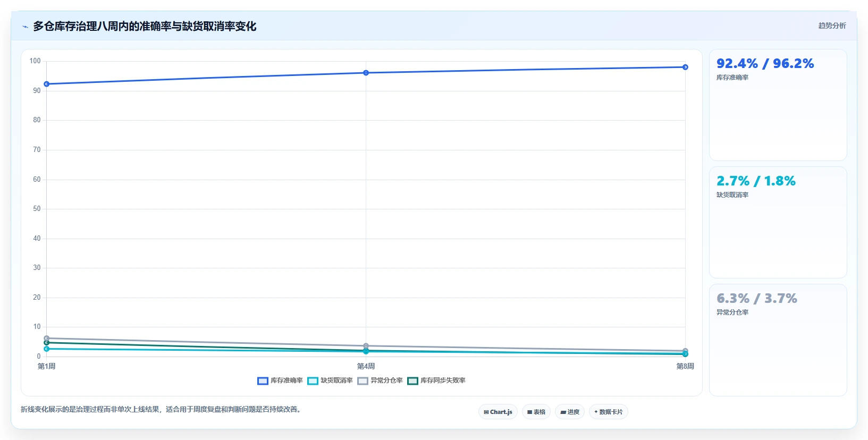The image size is (868, 440).
Task: Select the 表格 chip
Action: 536,412
